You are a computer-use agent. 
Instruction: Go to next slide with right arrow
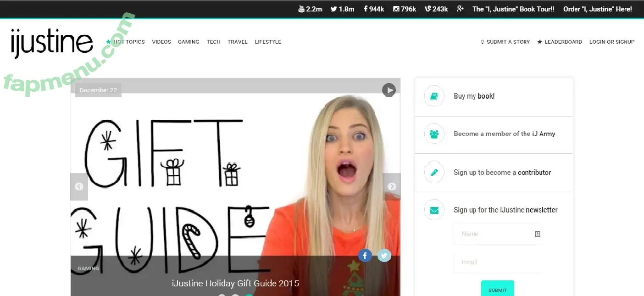click(x=392, y=186)
